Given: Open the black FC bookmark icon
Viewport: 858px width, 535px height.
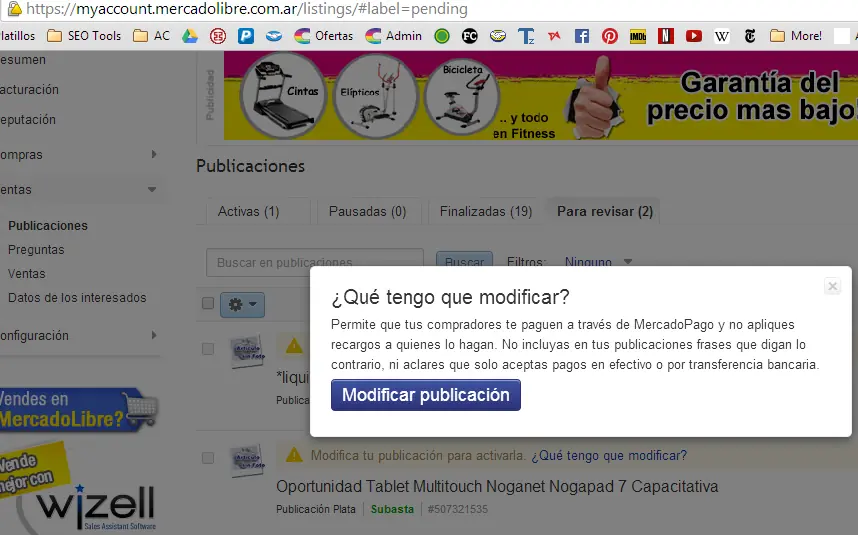Looking at the screenshot, I should [469, 36].
